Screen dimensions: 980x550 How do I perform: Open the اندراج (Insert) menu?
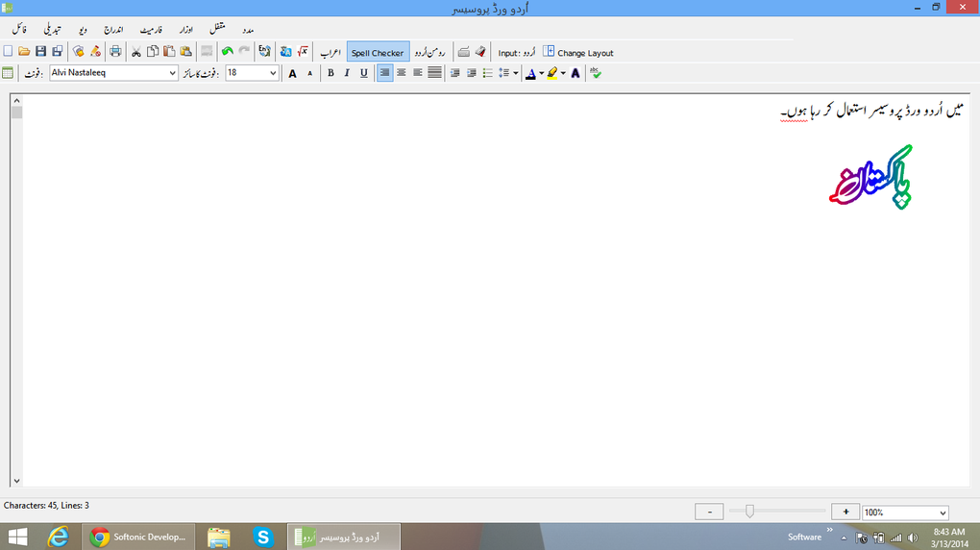tap(113, 30)
